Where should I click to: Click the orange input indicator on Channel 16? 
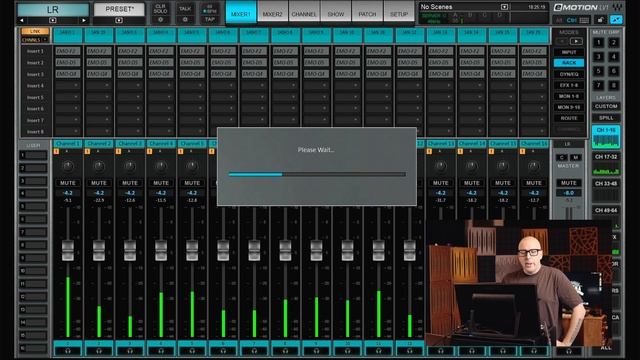pos(522,151)
